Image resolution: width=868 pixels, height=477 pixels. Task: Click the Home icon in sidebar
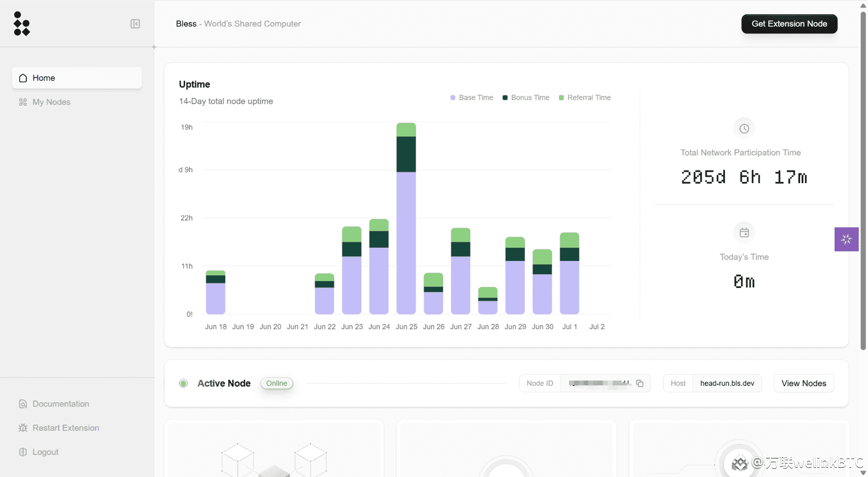point(23,78)
